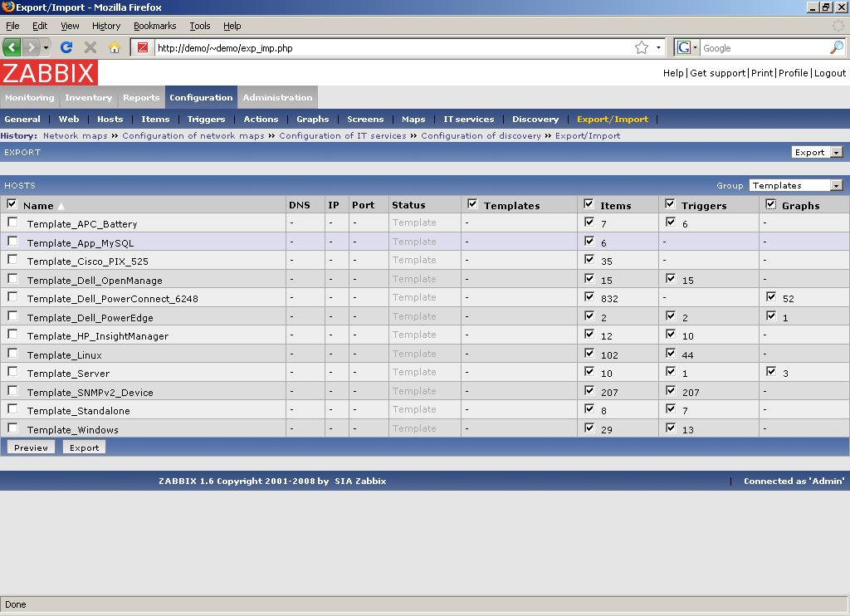850x616 pixels.
Task: Open the search engine chooser dropdown arrow
Action: [695, 47]
